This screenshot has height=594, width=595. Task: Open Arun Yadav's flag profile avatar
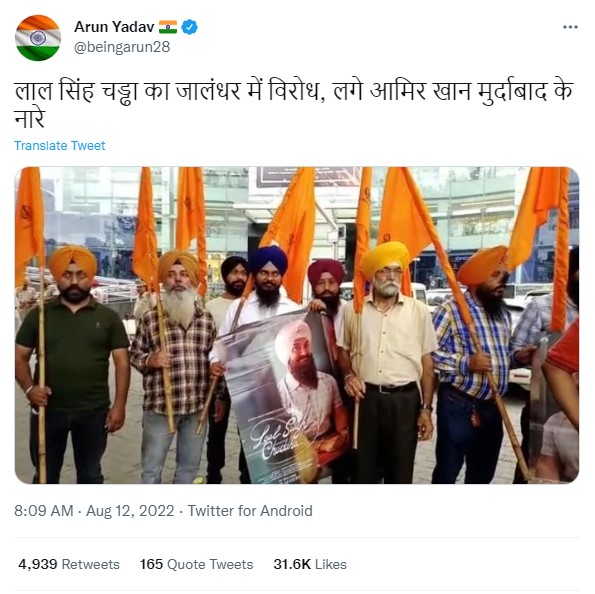coord(38,38)
